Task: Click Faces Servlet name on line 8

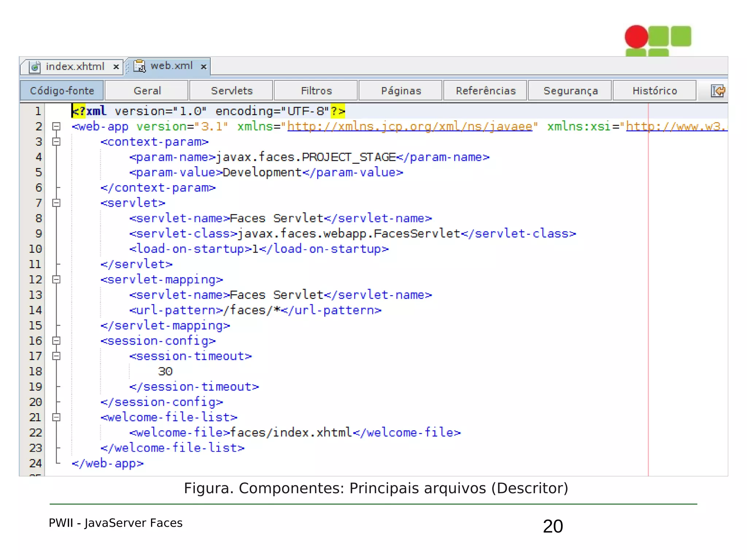Action: [x=276, y=218]
